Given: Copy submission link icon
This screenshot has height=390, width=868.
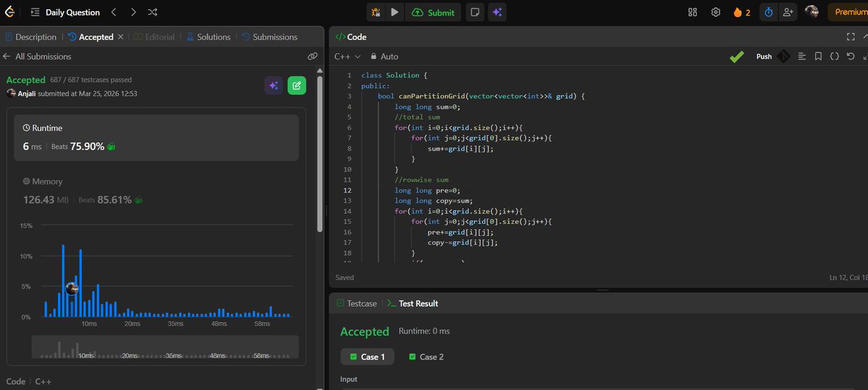Looking at the screenshot, I should tap(312, 56).
